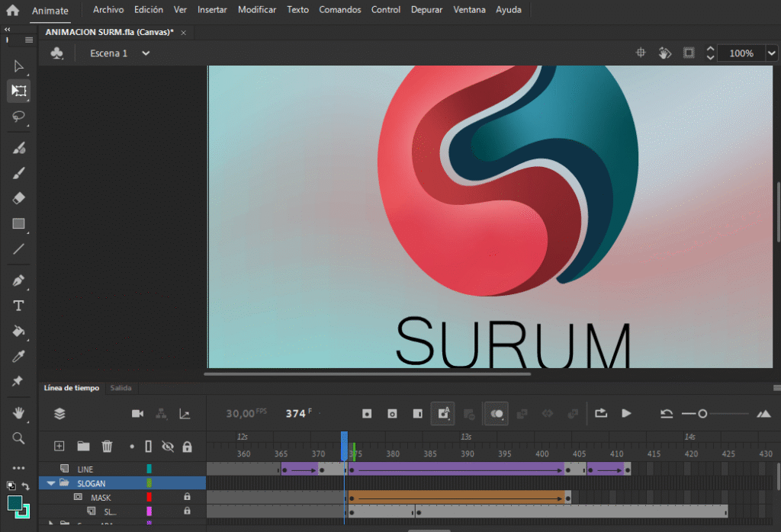Open the Modificar menu
This screenshot has width=781, height=532.
click(257, 10)
